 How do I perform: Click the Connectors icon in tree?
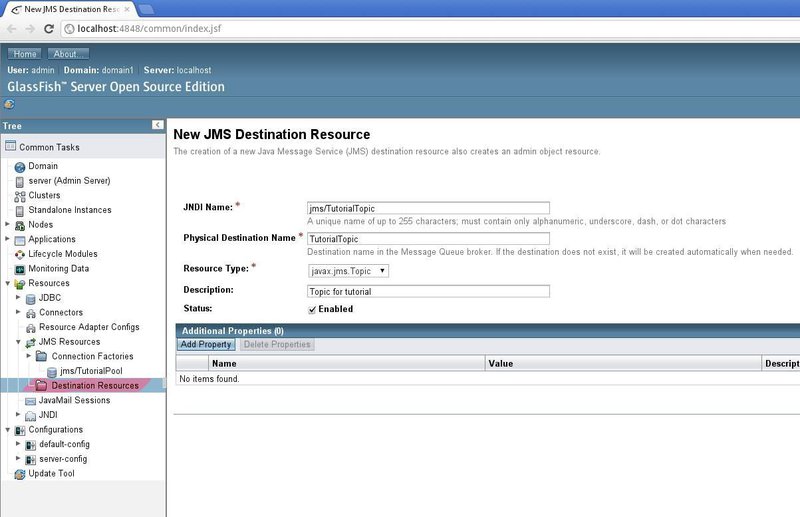[31, 313]
